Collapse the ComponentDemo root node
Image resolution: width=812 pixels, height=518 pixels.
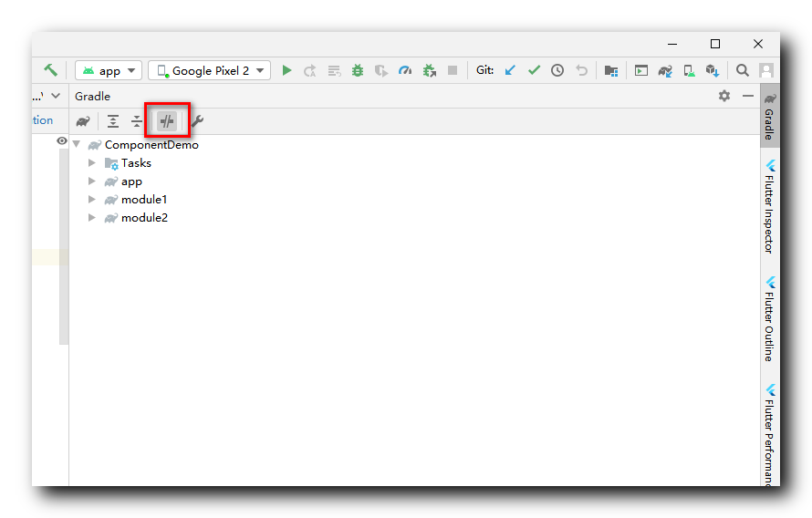[77, 144]
